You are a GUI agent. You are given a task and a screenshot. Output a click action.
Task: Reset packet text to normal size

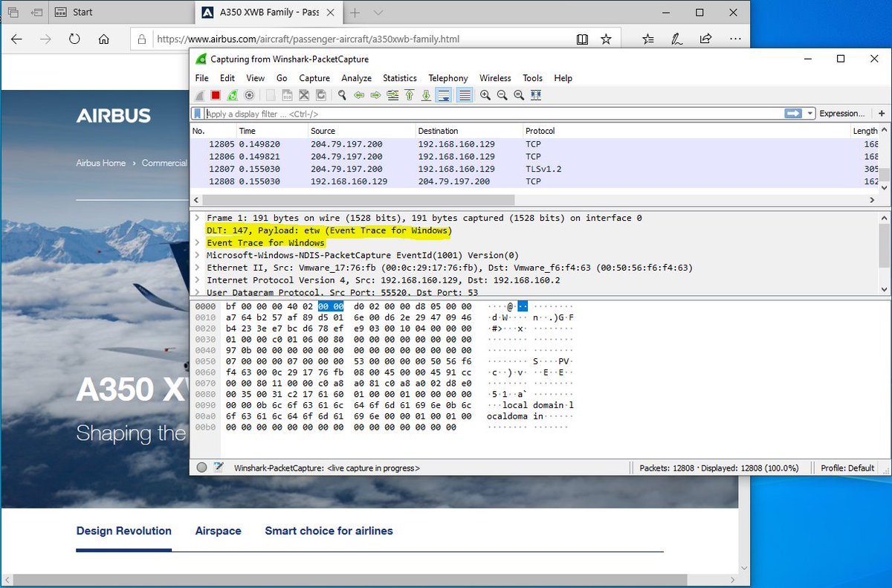click(519, 95)
